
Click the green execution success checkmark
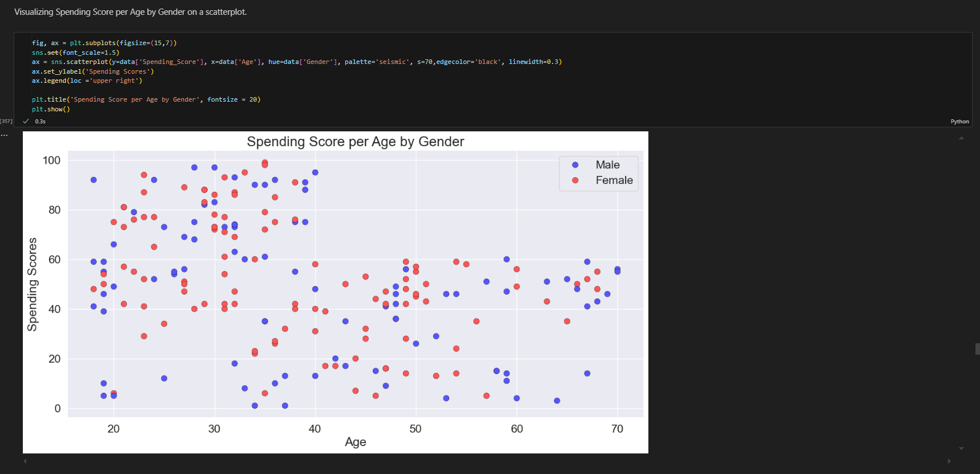tap(26, 121)
